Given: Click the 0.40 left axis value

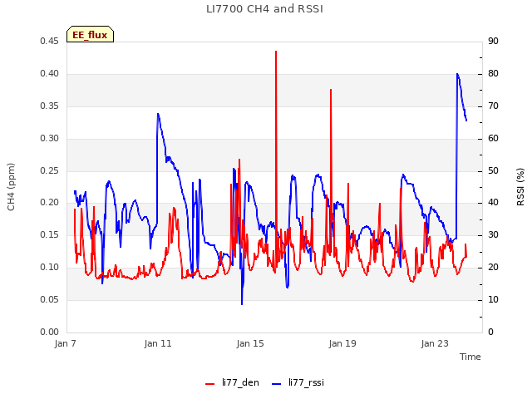Looking at the screenshot, I should tap(49, 74).
